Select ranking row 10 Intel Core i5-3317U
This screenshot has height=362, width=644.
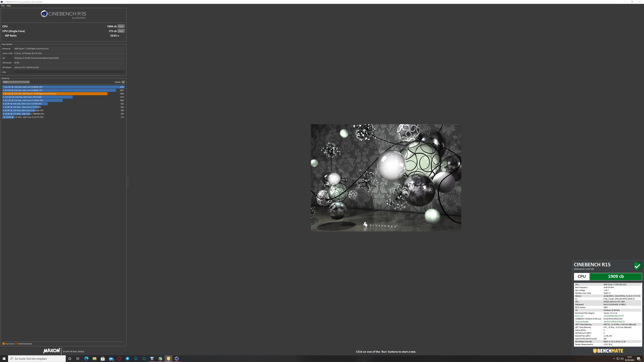coord(64,117)
